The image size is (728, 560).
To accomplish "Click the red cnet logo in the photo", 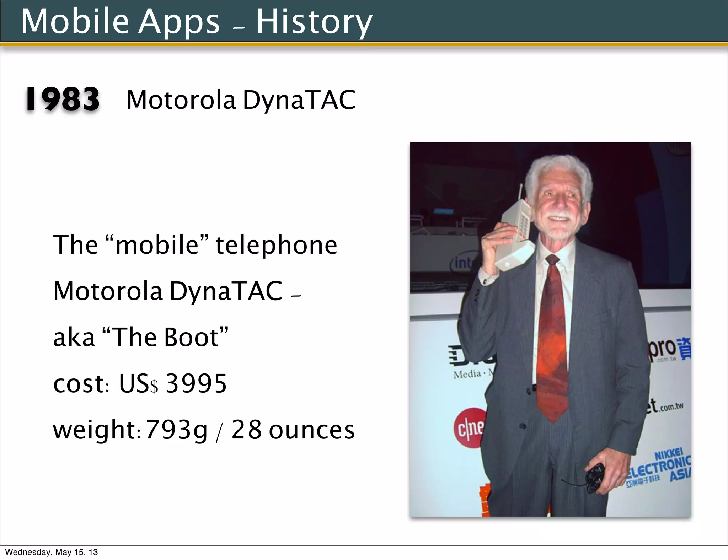I will (469, 428).
